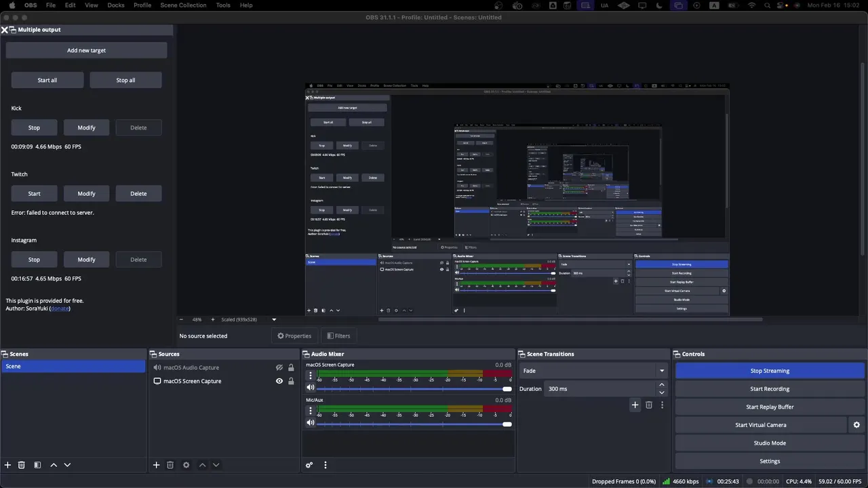Viewport: 868px width, 488px height.
Task: Add a scene transition with plus icon
Action: [x=635, y=405]
